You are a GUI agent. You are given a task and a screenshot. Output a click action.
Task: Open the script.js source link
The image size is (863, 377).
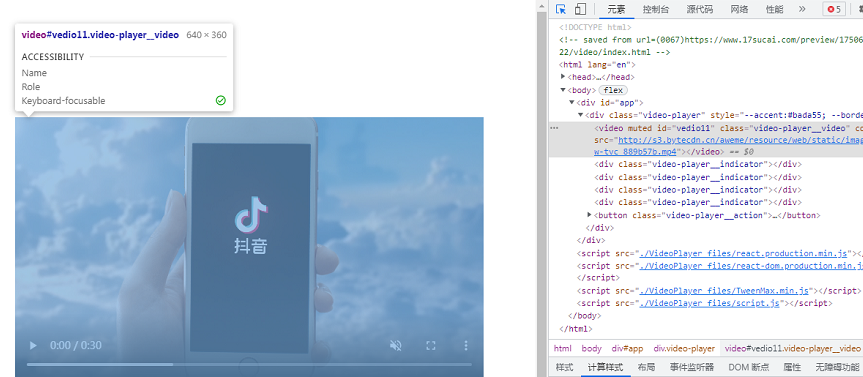[709, 303]
